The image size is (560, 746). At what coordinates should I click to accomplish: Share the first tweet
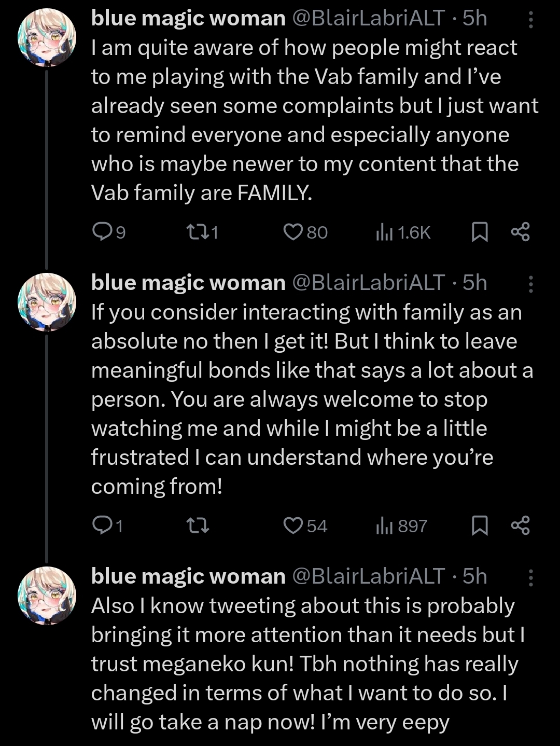click(x=520, y=232)
